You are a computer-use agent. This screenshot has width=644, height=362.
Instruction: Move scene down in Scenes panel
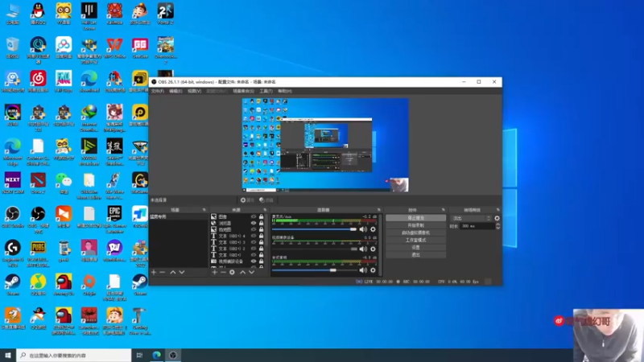click(x=182, y=272)
